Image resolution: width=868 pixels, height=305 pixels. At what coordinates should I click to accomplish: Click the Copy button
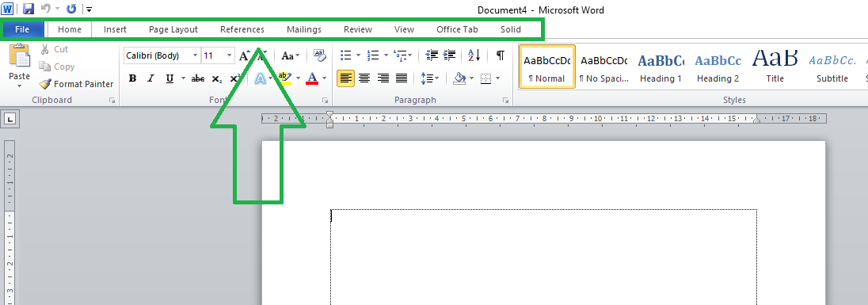(x=57, y=67)
